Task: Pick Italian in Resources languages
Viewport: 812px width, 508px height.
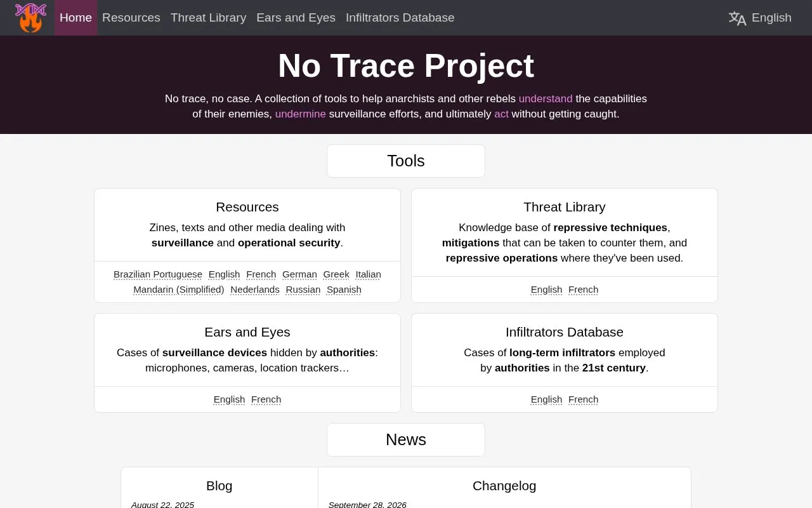Action: pos(368,274)
